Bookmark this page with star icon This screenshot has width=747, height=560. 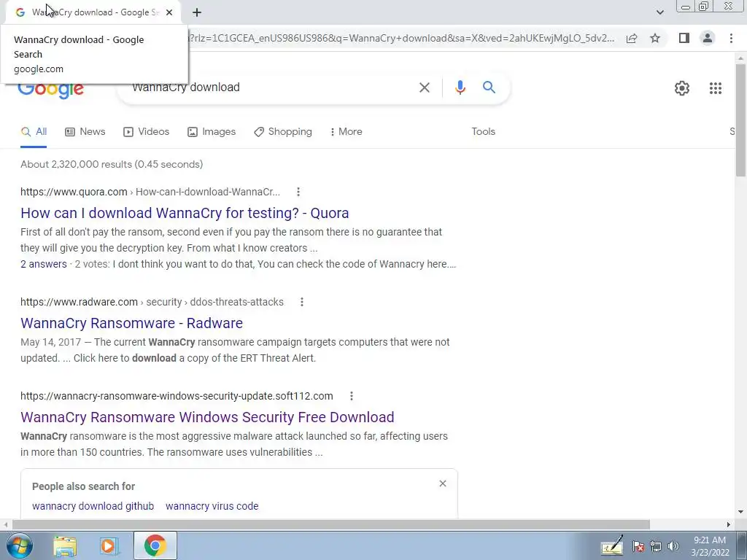tap(655, 38)
